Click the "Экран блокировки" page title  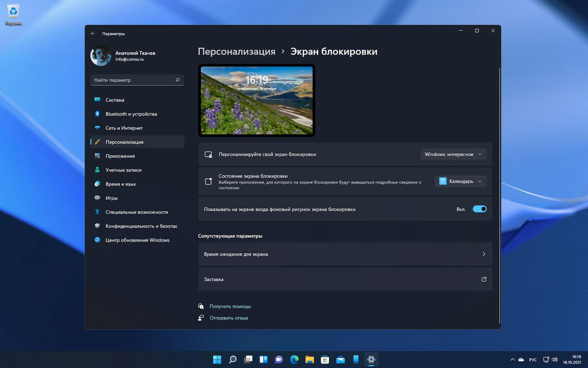(334, 51)
